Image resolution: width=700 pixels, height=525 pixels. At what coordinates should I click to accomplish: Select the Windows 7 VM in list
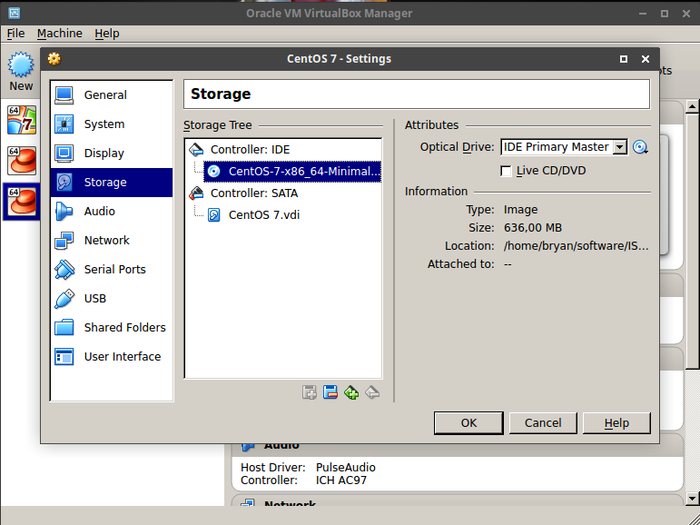[x=21, y=120]
